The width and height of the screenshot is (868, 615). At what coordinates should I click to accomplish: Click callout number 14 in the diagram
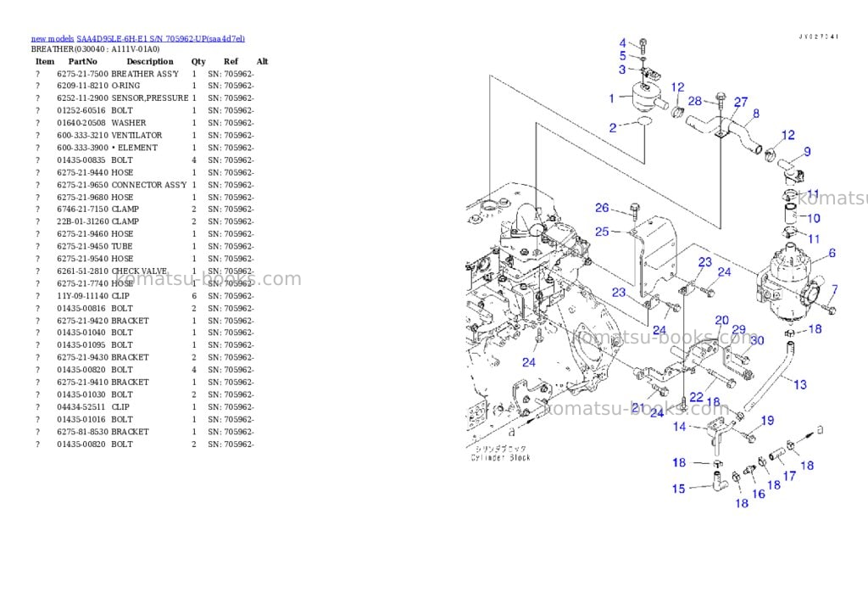coord(679,427)
